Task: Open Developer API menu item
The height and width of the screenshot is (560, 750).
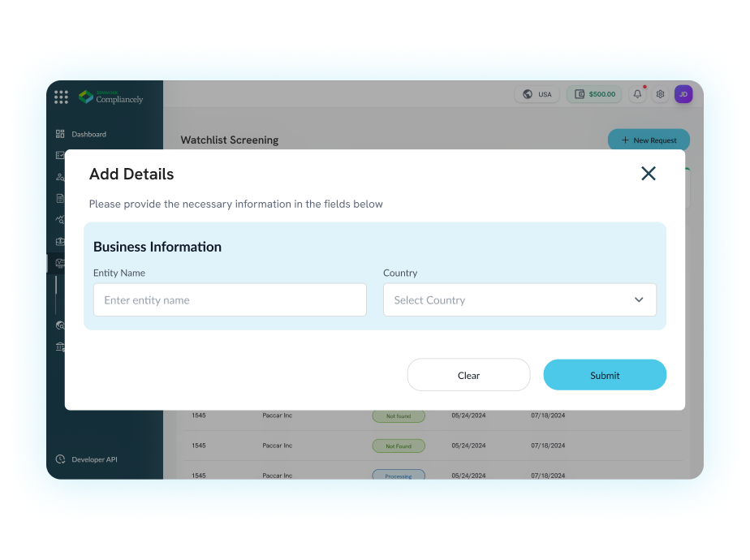Action: (x=94, y=459)
